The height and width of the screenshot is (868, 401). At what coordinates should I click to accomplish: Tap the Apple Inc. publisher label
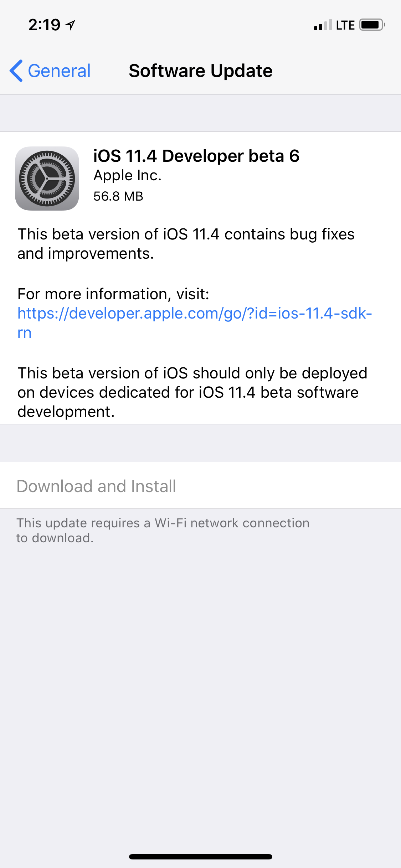(128, 176)
